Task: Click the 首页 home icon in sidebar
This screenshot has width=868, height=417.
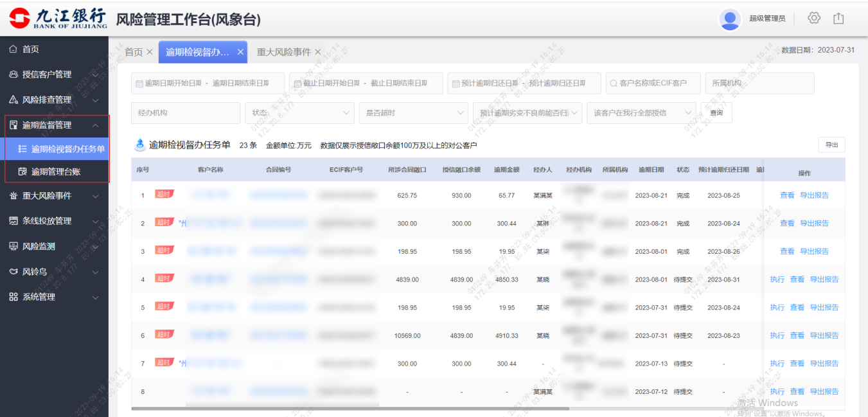Action: (x=13, y=49)
